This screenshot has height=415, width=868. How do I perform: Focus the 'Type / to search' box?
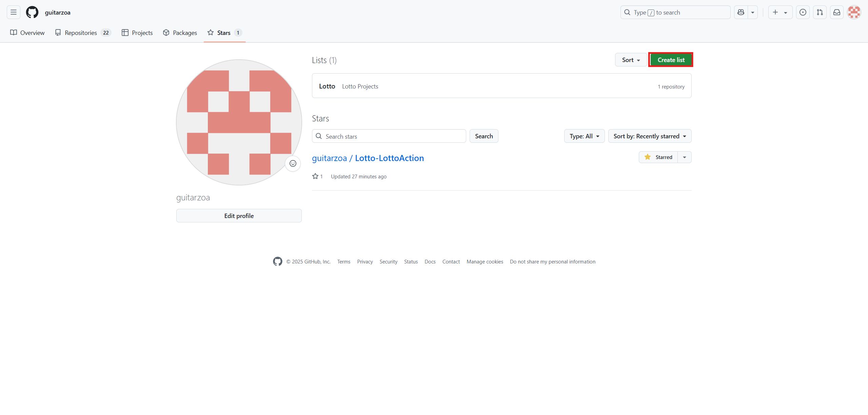(x=675, y=12)
